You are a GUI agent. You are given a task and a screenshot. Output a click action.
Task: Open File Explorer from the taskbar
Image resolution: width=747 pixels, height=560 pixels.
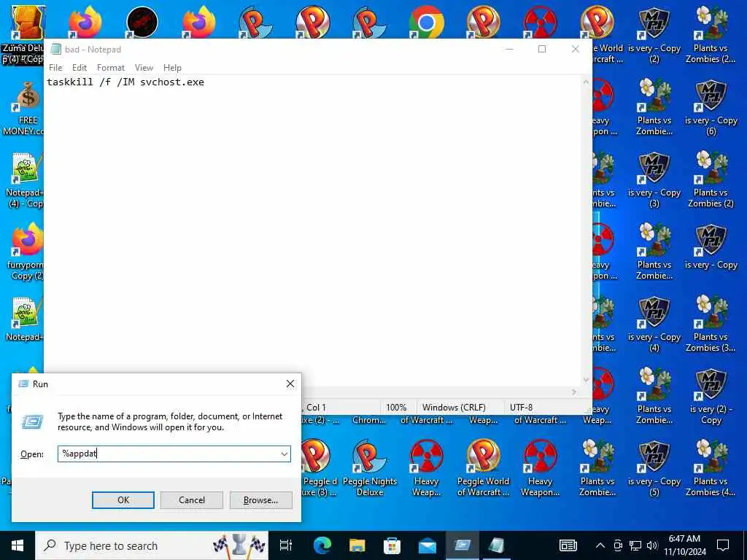357,545
